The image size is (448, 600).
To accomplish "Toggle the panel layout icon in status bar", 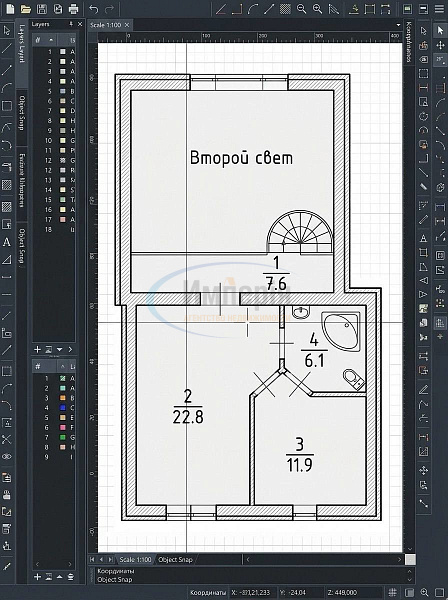I will point(409,592).
